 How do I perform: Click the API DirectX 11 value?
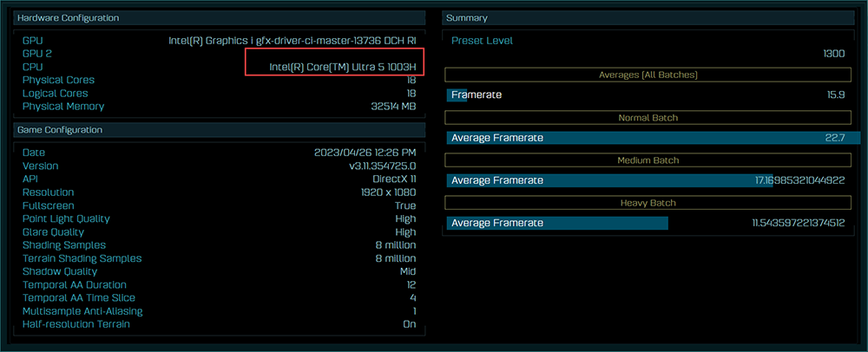(393, 179)
